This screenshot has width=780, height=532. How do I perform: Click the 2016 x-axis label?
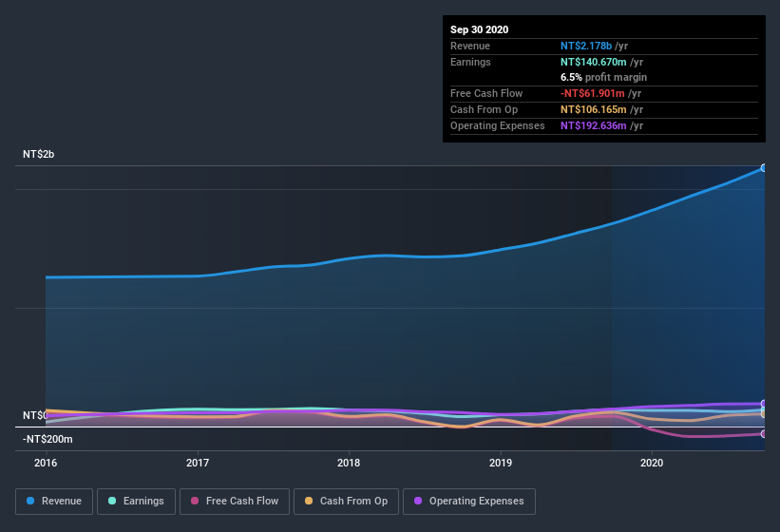[46, 463]
